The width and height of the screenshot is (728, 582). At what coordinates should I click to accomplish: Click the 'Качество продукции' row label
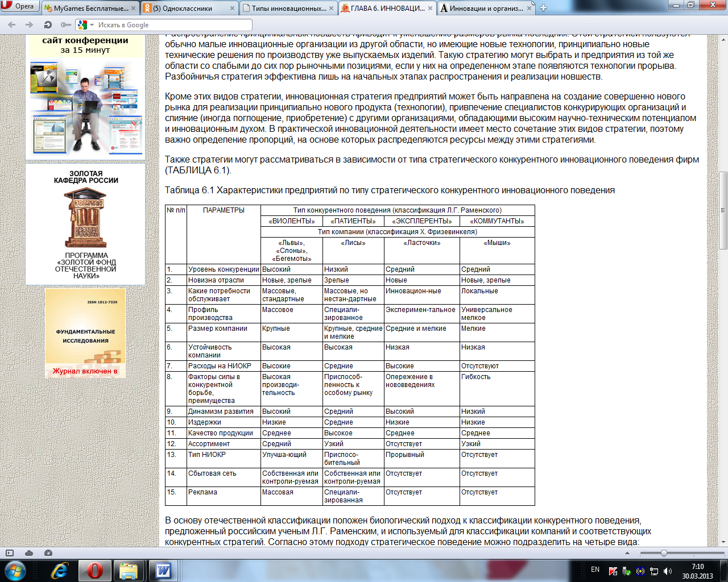(221, 433)
